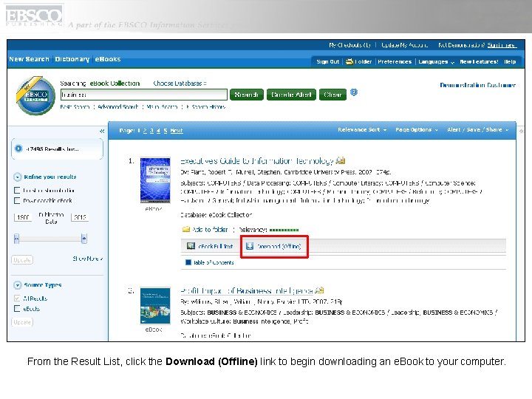Click the start year 1900 field
Viewport: 532px width, 399px height.
click(x=23, y=217)
